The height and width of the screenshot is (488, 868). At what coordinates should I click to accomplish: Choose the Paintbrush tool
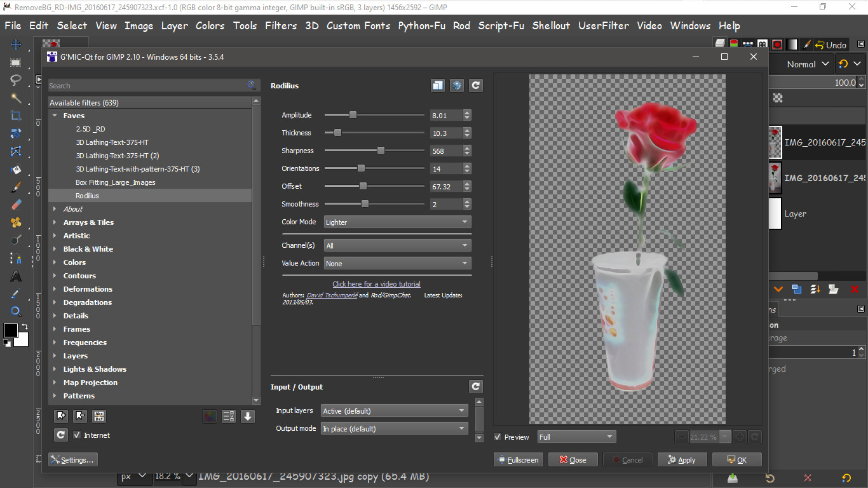(16, 187)
